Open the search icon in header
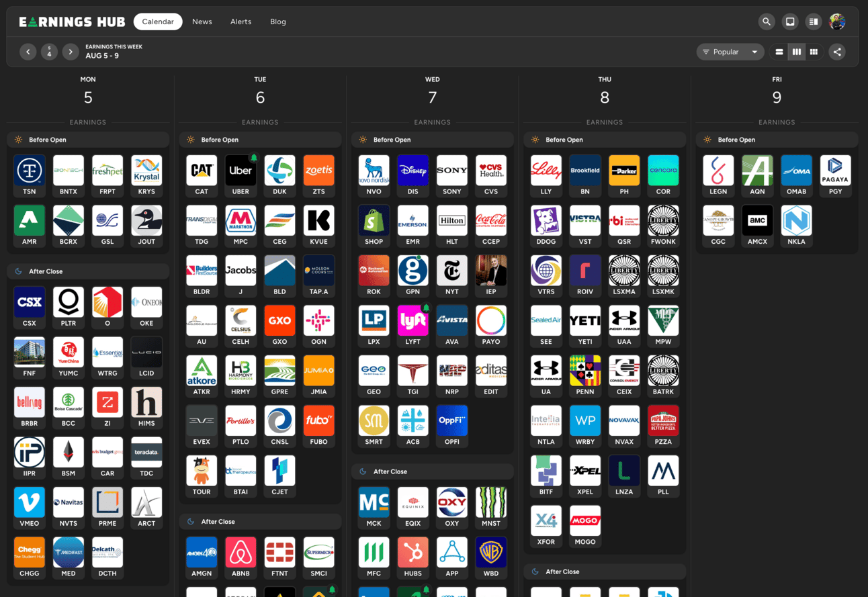The height and width of the screenshot is (597, 868). tap(767, 21)
